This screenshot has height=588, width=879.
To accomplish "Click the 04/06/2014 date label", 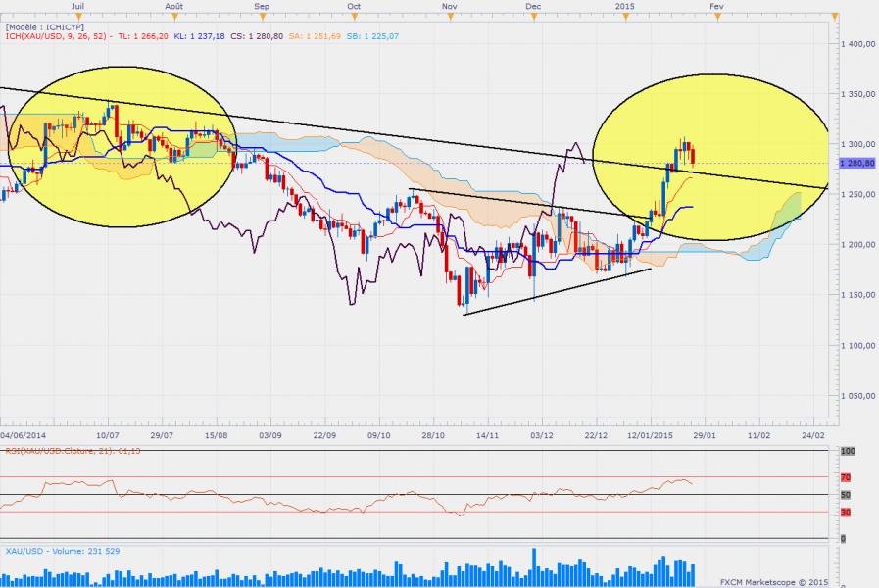I will tap(24, 435).
